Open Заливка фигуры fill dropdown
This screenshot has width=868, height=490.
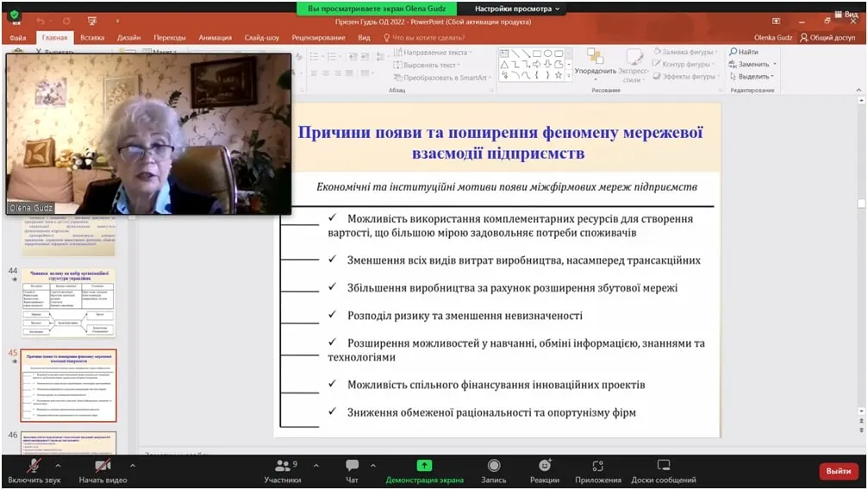685,52
